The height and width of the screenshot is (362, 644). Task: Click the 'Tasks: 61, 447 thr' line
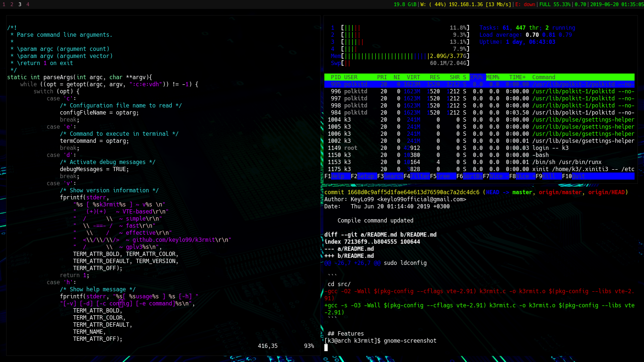(x=527, y=28)
